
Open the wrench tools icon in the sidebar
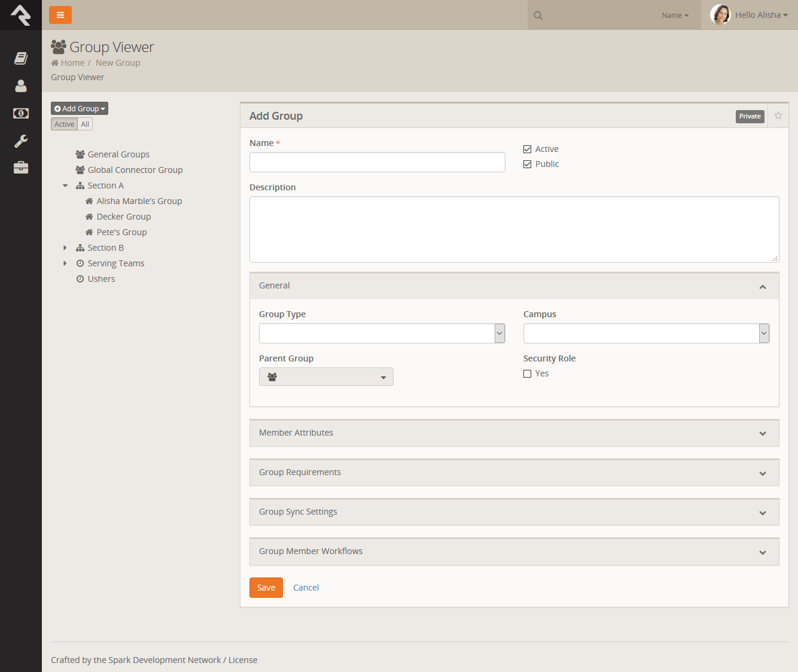21,141
